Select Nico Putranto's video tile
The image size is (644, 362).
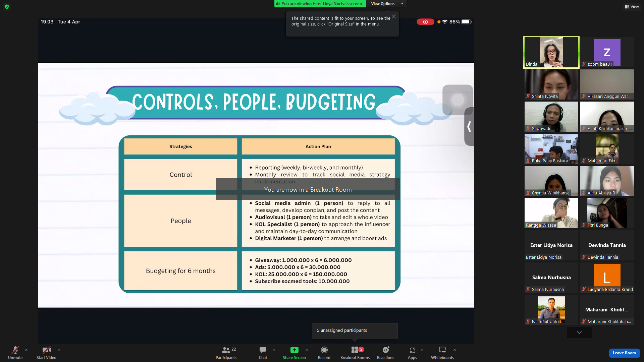coord(551,310)
